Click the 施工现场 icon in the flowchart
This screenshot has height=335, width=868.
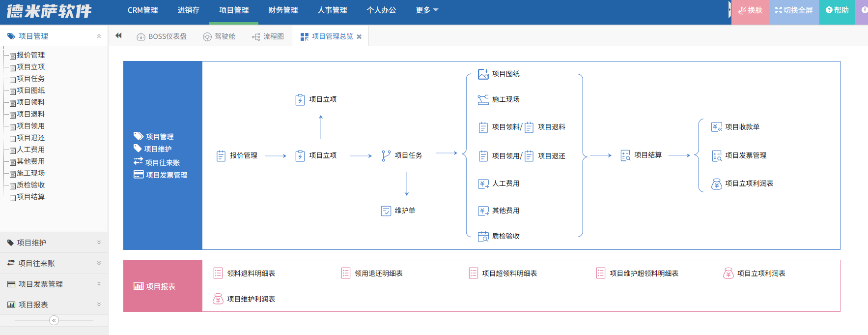click(x=483, y=99)
